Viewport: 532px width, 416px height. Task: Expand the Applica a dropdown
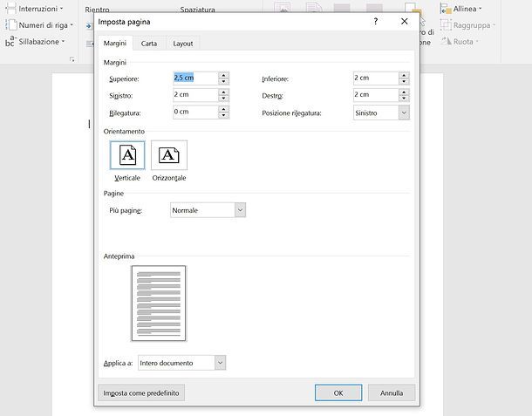tap(220, 362)
